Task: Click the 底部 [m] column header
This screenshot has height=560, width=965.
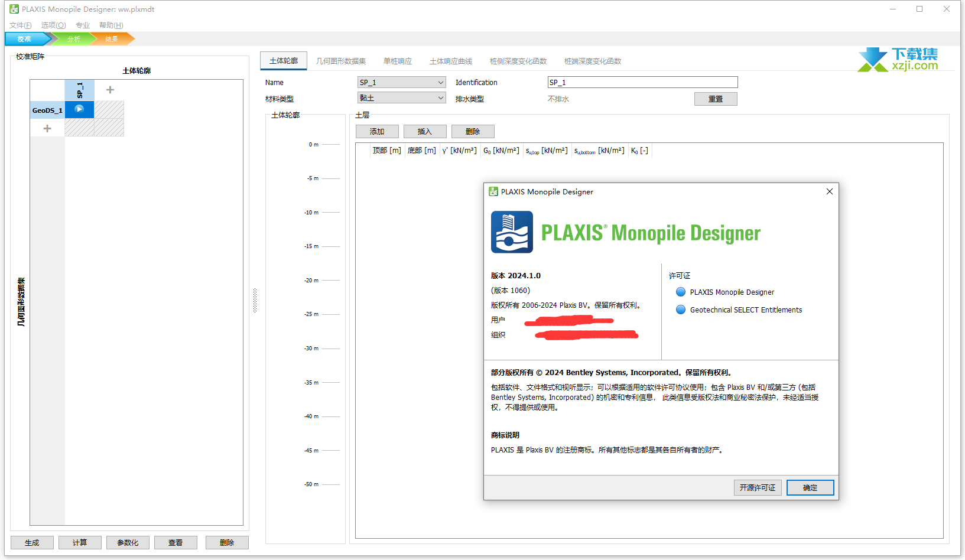Action: 422,151
